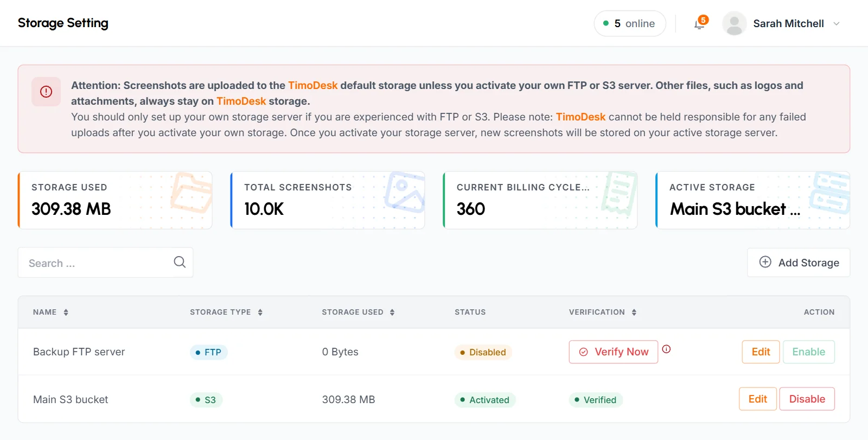868x440 pixels.
Task: Click the 309.38 MB cell in Main S3 row
Action: coord(349,399)
